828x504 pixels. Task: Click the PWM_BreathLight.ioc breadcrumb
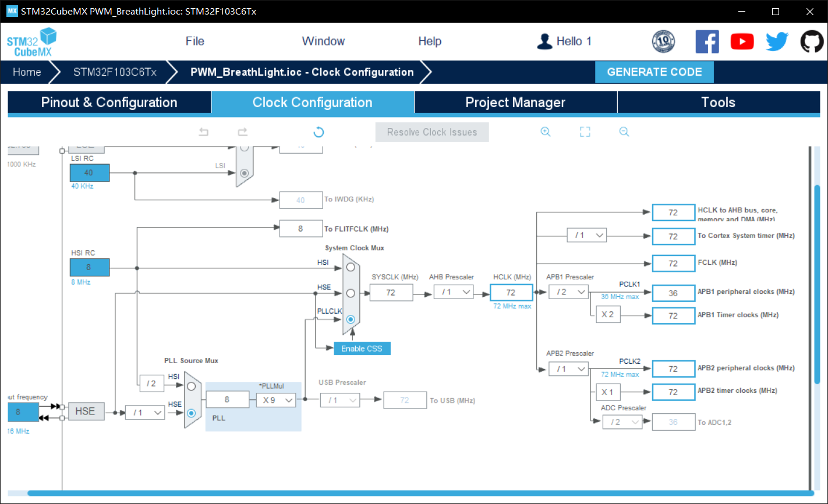[302, 72]
